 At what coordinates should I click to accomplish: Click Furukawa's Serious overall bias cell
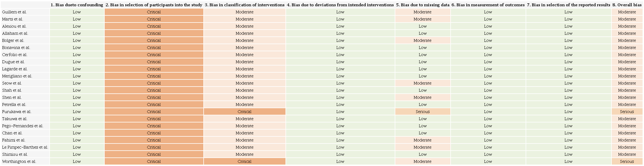pos(627,112)
